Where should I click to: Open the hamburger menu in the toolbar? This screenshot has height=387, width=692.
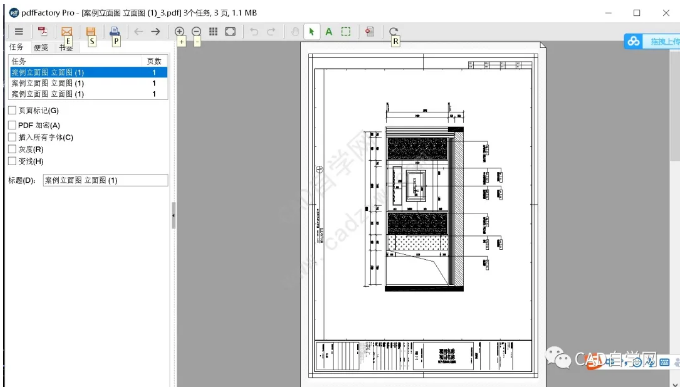tap(19, 32)
